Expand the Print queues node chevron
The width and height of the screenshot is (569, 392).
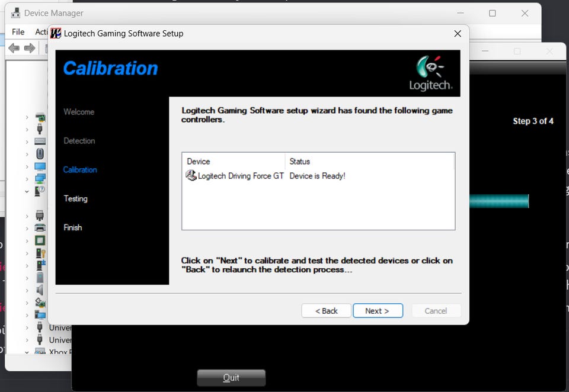tap(27, 229)
